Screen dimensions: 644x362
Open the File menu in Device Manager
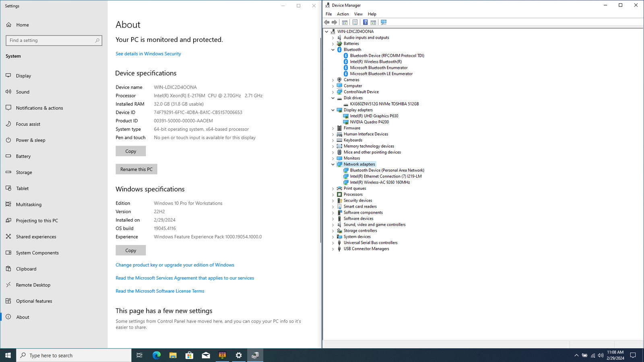click(329, 14)
